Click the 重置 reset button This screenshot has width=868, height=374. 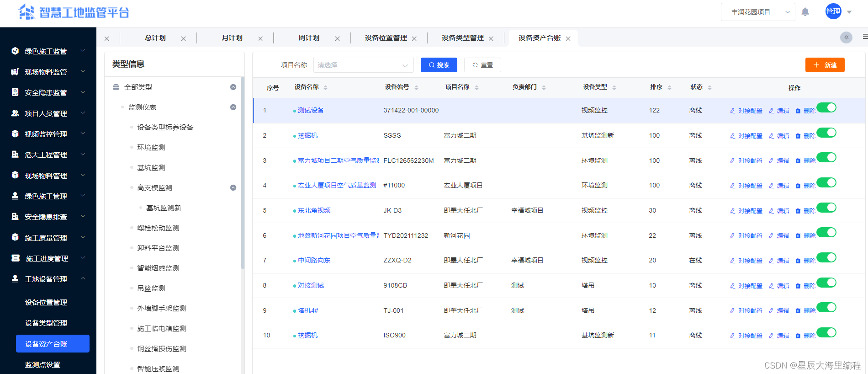(x=482, y=65)
